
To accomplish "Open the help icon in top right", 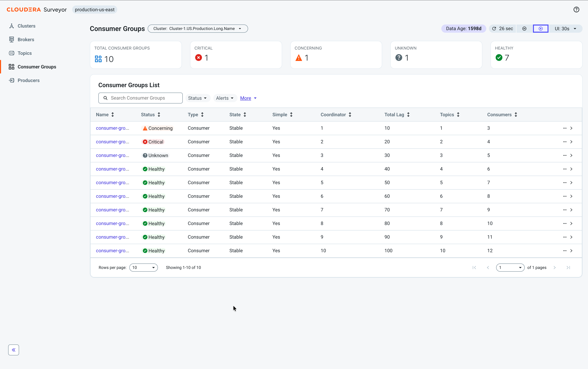I will click(576, 10).
